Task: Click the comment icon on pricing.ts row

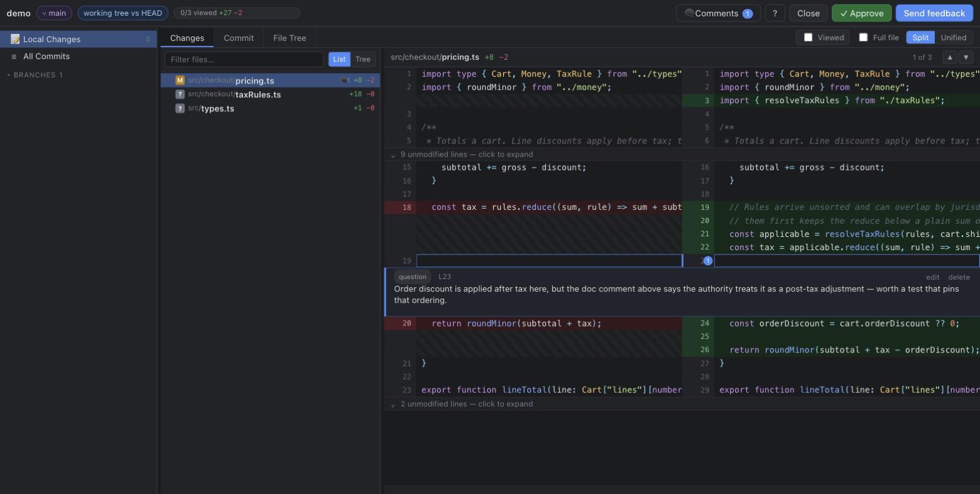Action: click(x=344, y=80)
